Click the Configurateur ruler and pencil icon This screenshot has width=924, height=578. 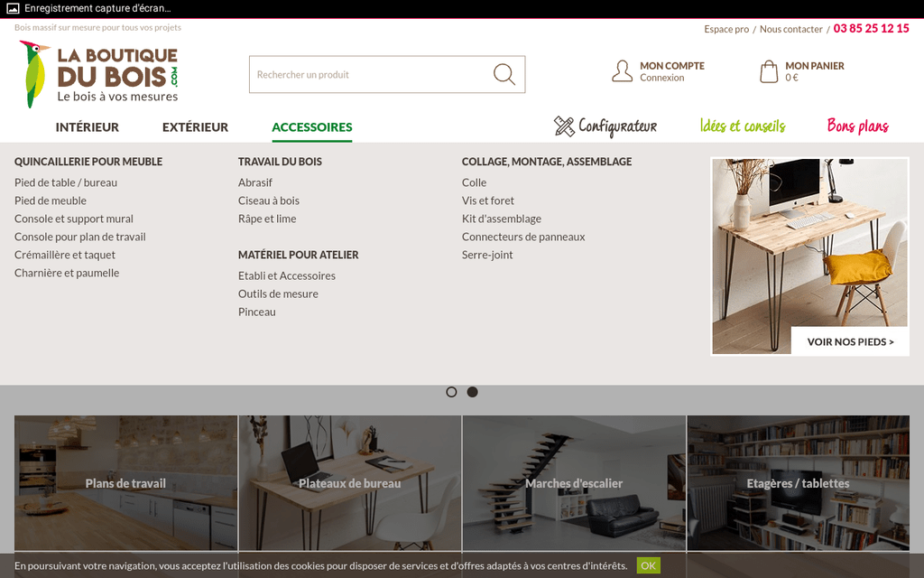[564, 126]
